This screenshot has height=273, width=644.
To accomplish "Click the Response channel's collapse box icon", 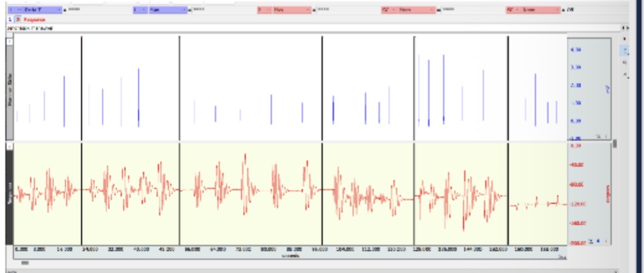I will click(x=10, y=147).
